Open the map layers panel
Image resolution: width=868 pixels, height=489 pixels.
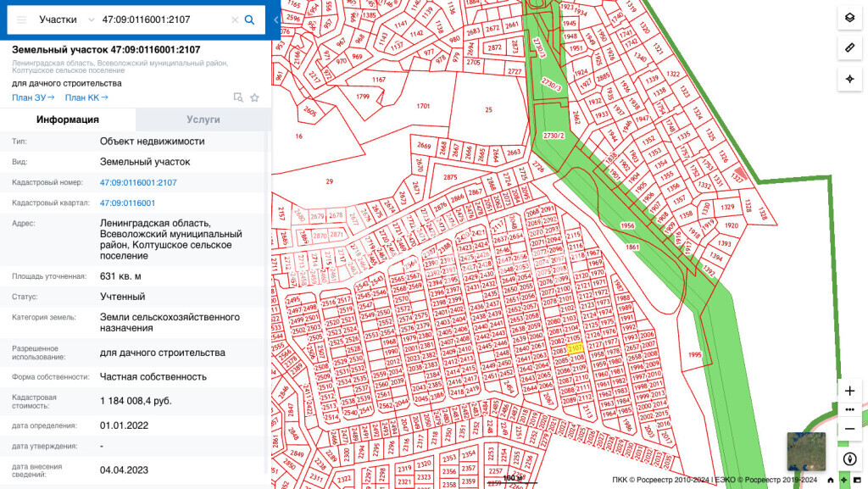coord(849,19)
